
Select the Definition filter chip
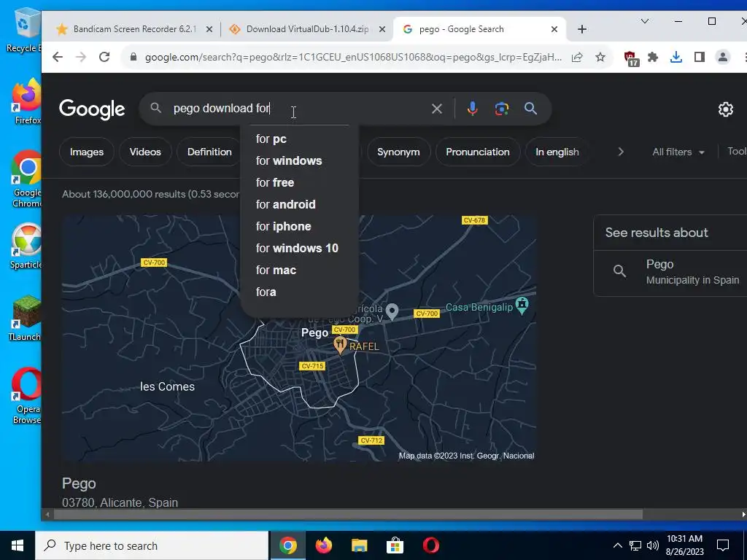pos(209,152)
